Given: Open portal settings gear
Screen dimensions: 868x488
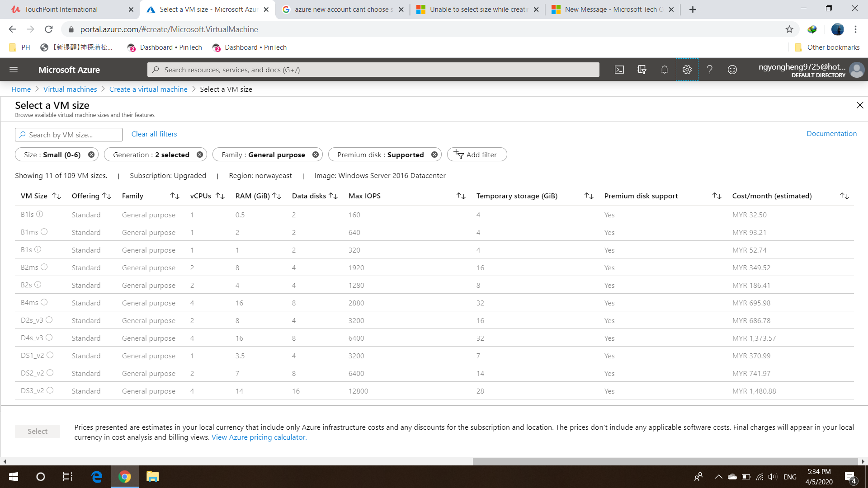Looking at the screenshot, I should click(687, 70).
